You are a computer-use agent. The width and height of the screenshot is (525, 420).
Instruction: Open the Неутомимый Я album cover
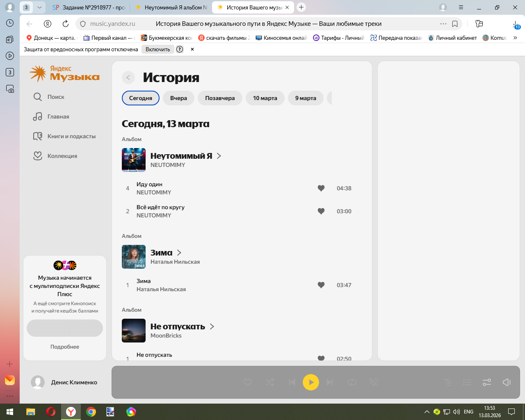(x=134, y=160)
